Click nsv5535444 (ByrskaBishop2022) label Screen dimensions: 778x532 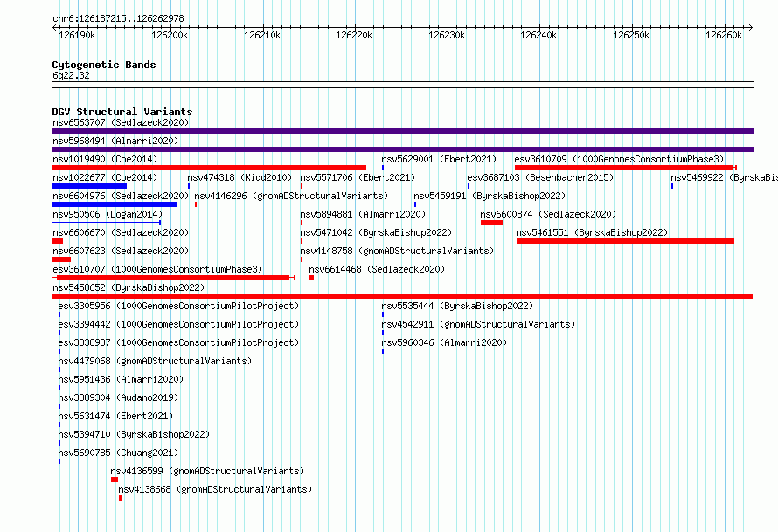tap(457, 306)
